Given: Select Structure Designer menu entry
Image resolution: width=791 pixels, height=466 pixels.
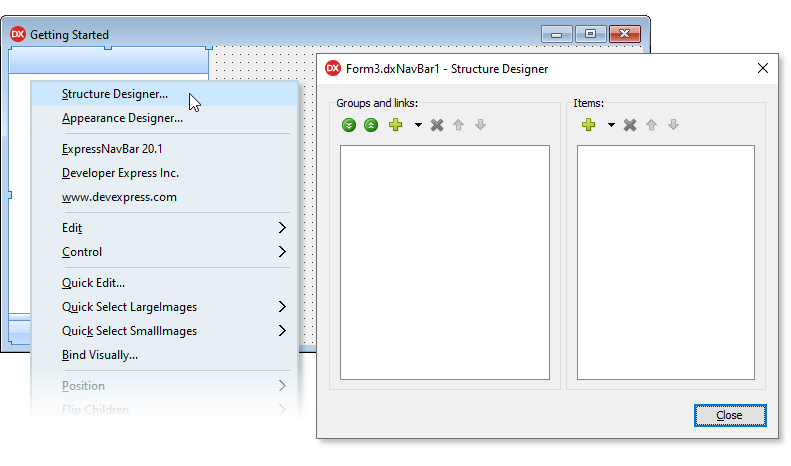Looking at the screenshot, I should tap(115, 94).
